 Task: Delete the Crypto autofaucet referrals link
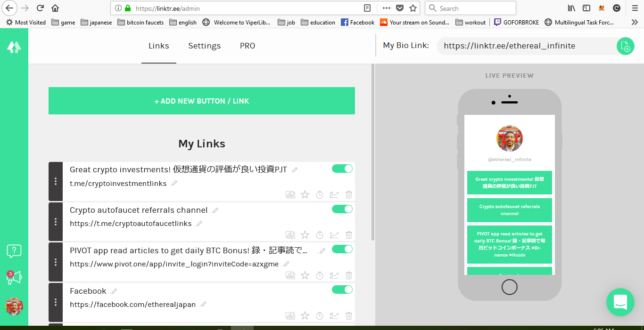(349, 235)
